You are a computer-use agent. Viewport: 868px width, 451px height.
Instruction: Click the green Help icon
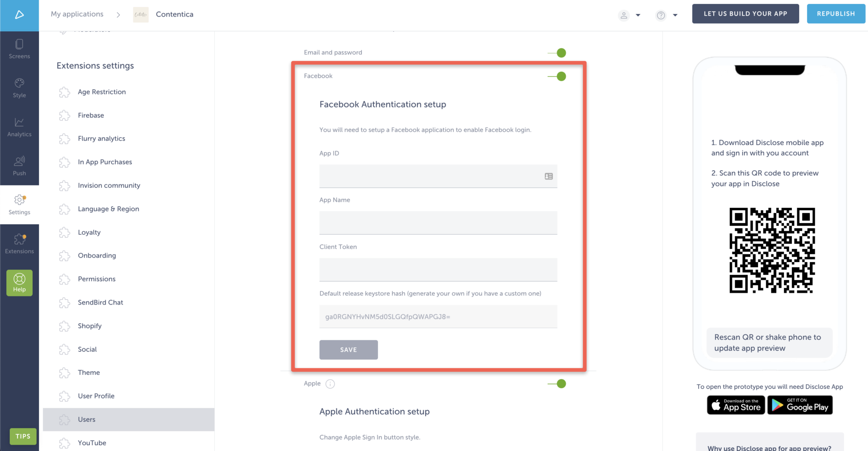click(19, 283)
